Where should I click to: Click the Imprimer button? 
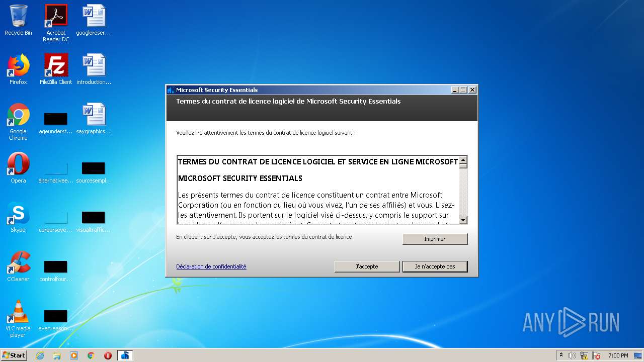coord(435,239)
